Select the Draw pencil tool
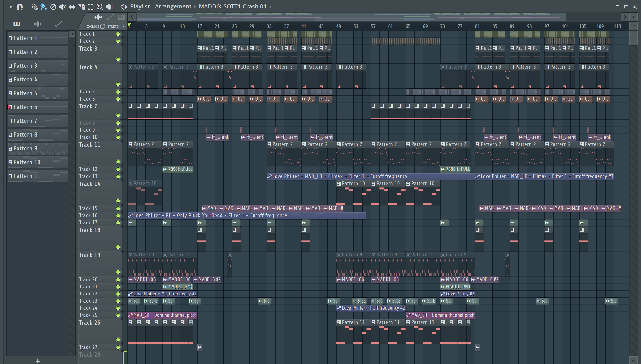Screen dimensions: 641x364 coord(34,7)
